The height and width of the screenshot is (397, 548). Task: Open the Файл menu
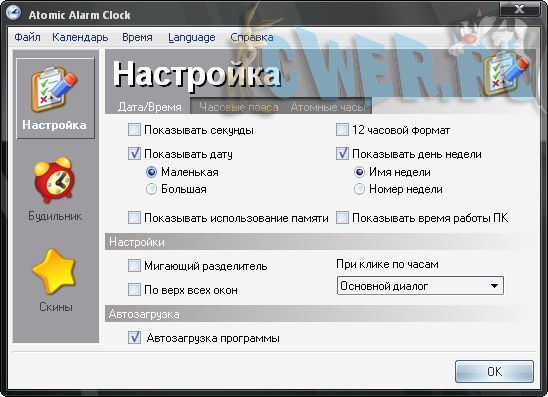click(28, 37)
